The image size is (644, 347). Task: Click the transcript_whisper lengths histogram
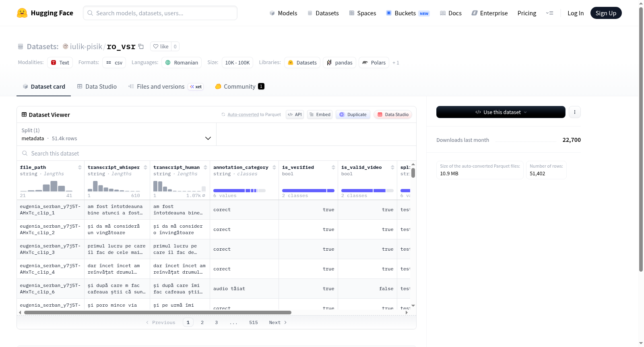point(114,186)
